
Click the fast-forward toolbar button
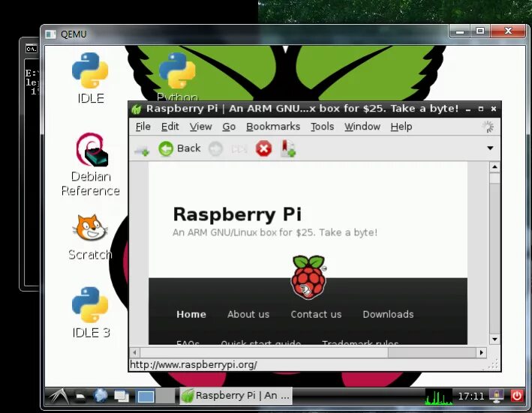[x=239, y=148]
